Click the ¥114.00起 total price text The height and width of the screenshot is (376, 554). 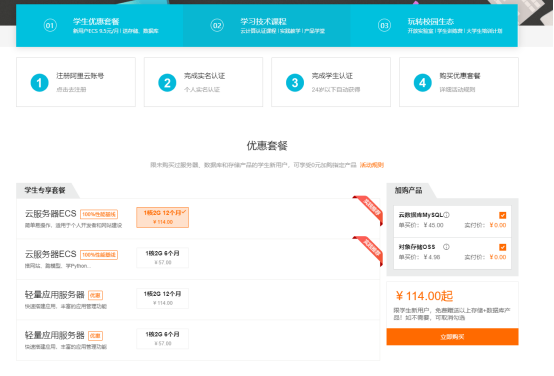(424, 296)
